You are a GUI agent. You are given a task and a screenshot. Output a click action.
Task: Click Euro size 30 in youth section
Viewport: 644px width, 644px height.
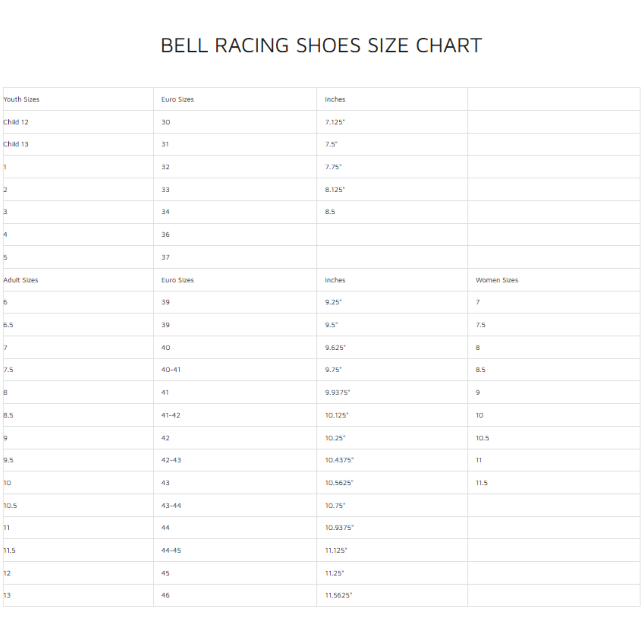pyautogui.click(x=166, y=122)
